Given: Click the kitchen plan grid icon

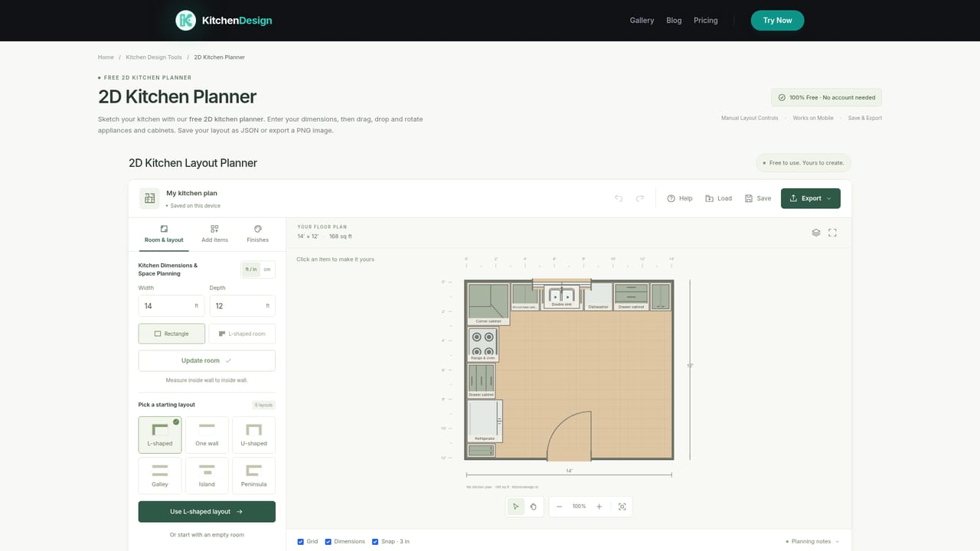Looking at the screenshot, I should click(x=149, y=198).
